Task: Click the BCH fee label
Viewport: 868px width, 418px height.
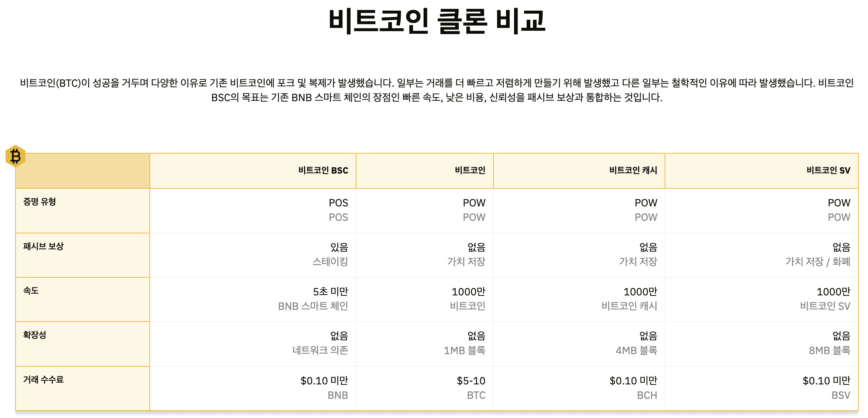Action: (x=647, y=395)
